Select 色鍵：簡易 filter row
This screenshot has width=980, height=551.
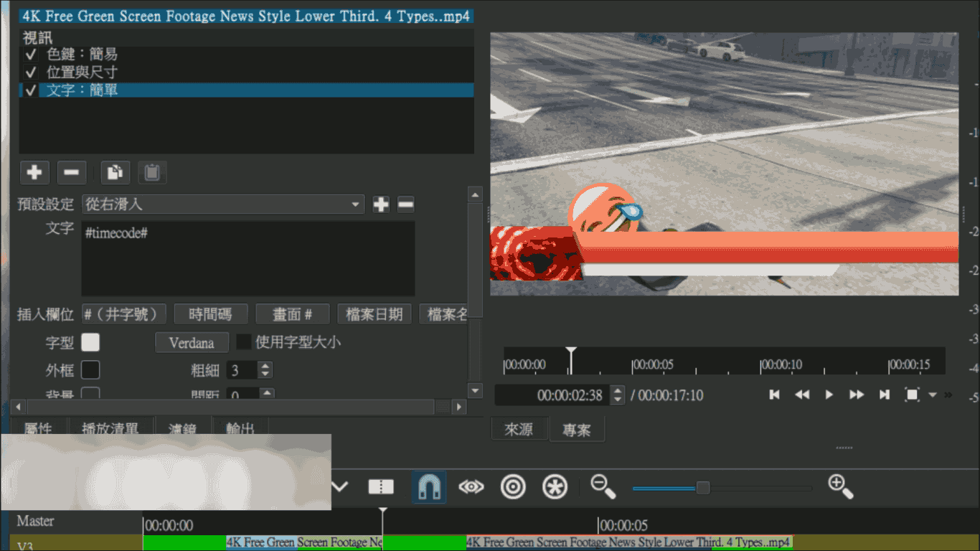246,55
